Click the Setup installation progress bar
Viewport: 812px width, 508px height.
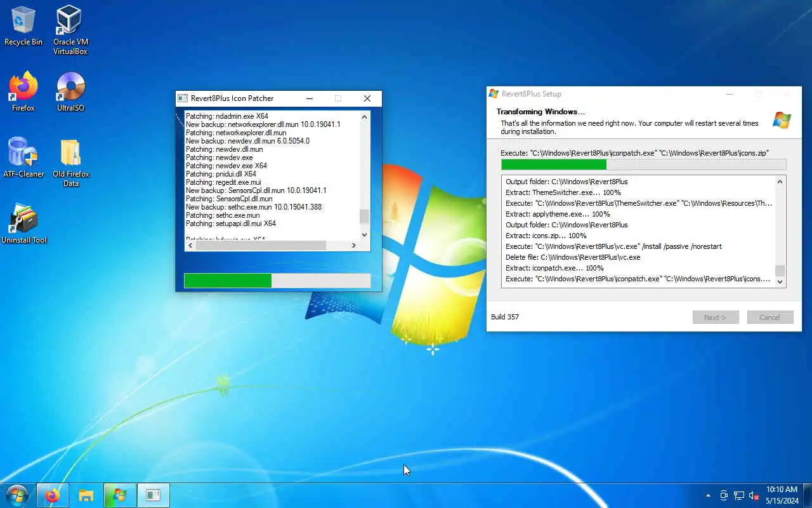pyautogui.click(x=643, y=164)
